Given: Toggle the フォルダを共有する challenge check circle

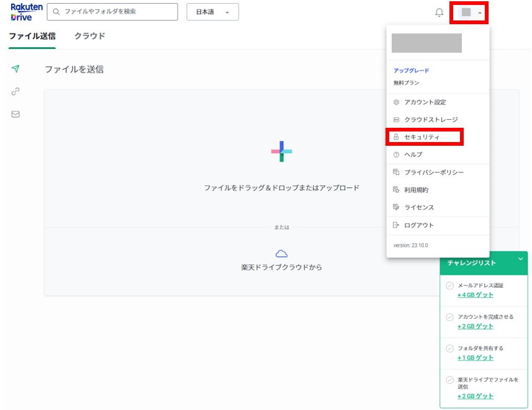Looking at the screenshot, I should click(x=449, y=349).
